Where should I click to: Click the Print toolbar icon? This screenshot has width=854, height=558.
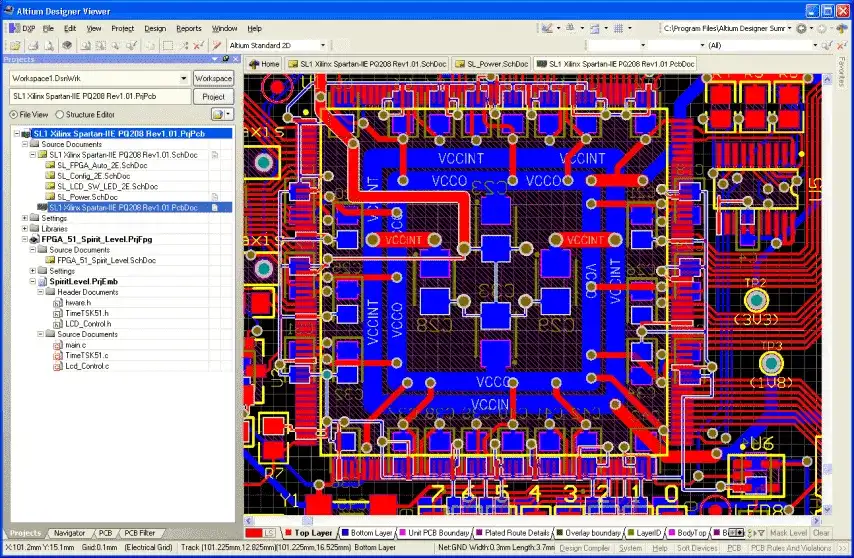pyautogui.click(x=33, y=46)
